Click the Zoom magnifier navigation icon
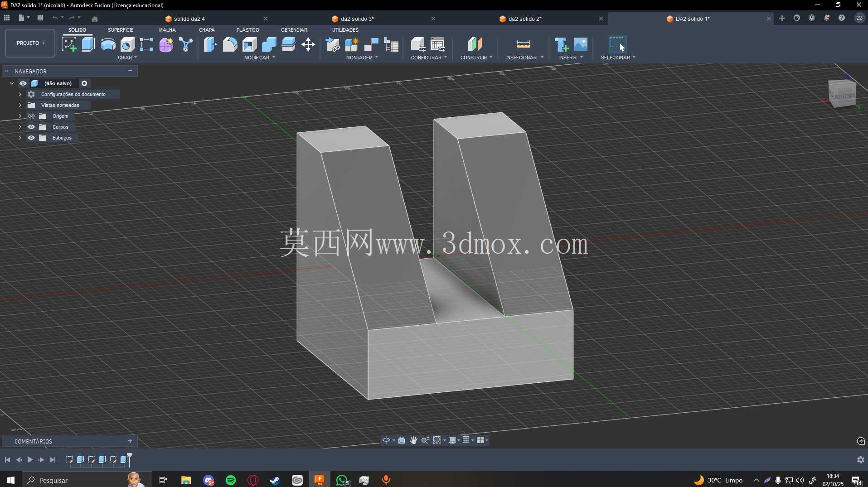868x487 pixels. tap(425, 440)
